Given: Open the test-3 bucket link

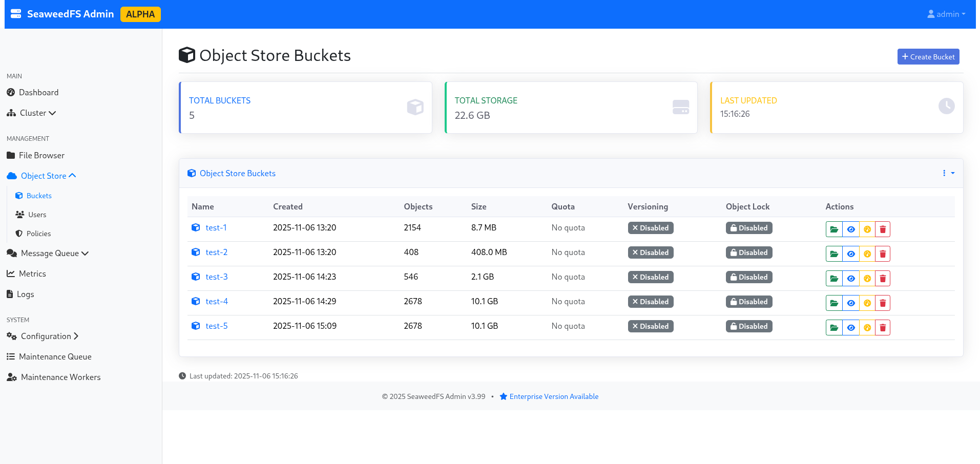Looking at the screenshot, I should coord(216,277).
